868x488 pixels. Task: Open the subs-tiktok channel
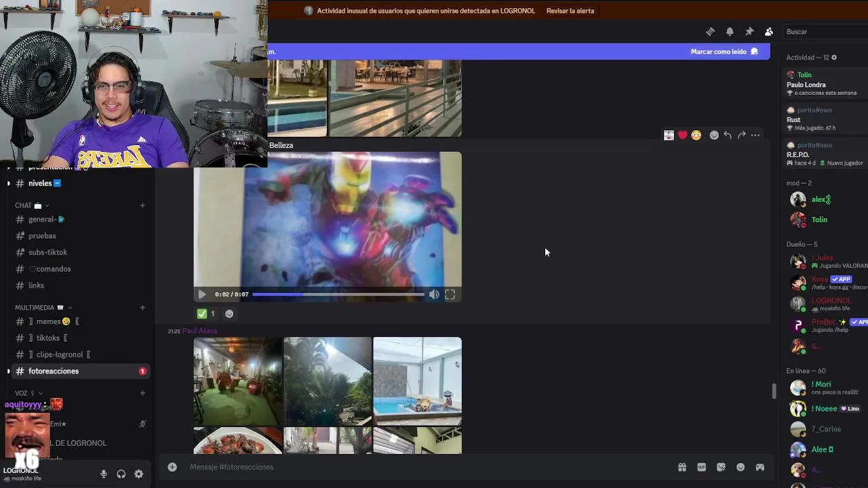[x=80, y=252]
